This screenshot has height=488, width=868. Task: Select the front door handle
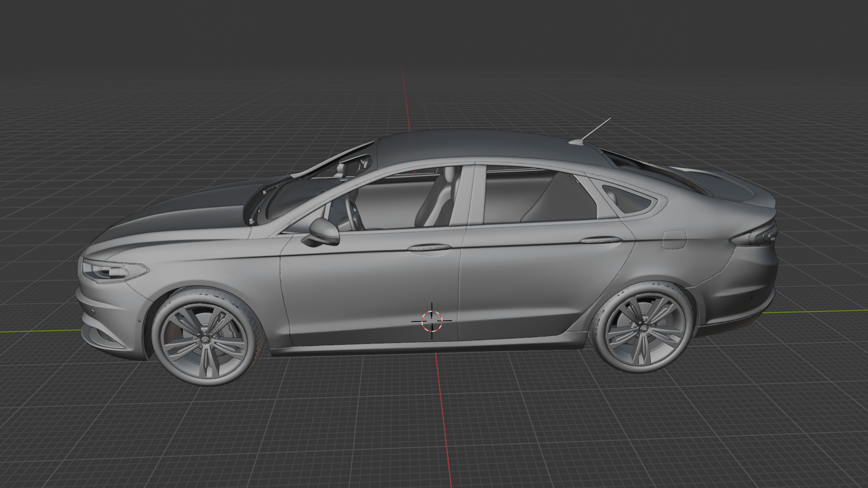click(429, 248)
